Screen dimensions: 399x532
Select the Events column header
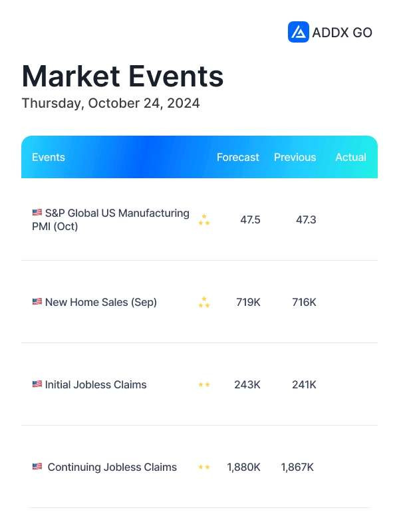(x=49, y=157)
